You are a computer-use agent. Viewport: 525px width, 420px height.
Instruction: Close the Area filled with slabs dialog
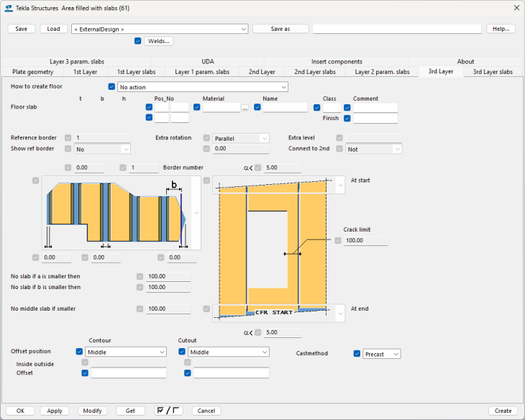pos(516,8)
